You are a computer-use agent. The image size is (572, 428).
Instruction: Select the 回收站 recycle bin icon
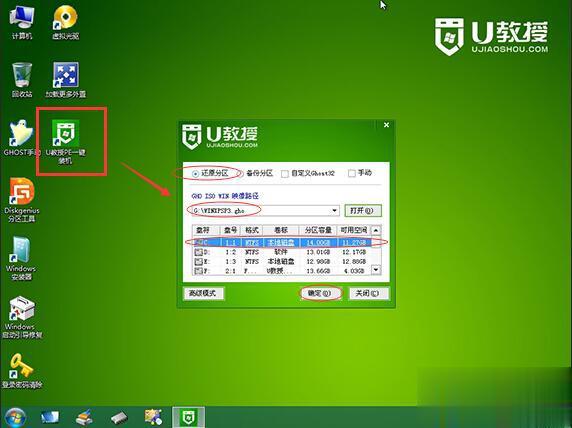pos(22,80)
